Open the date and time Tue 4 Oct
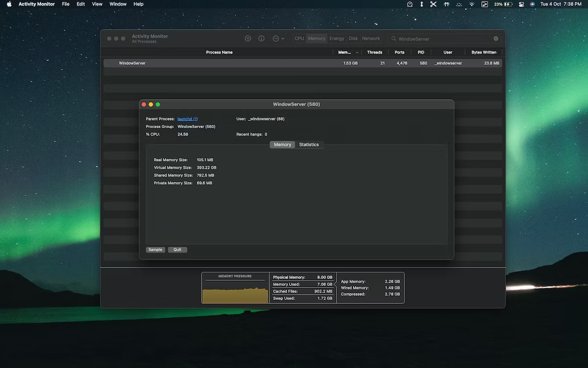 pos(561,4)
